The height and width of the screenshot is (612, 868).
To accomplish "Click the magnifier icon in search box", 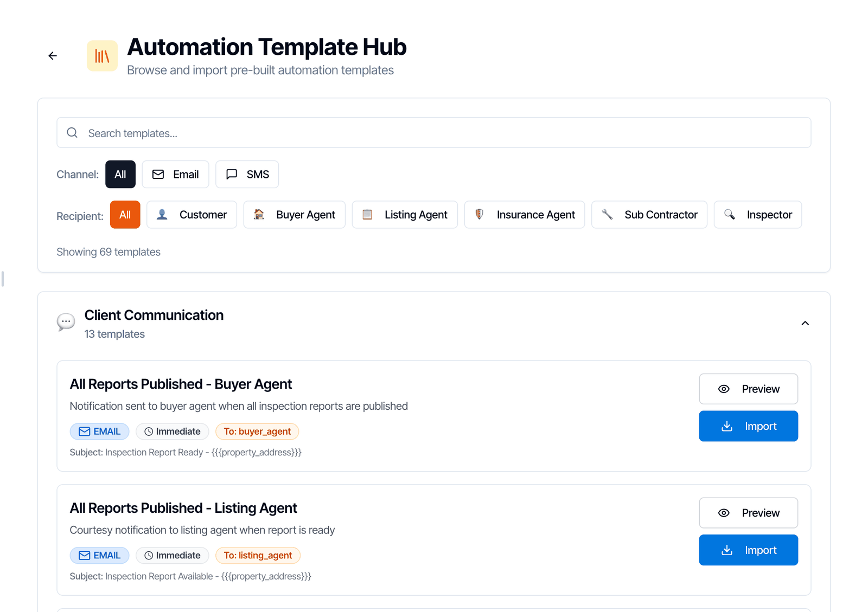I will point(72,133).
